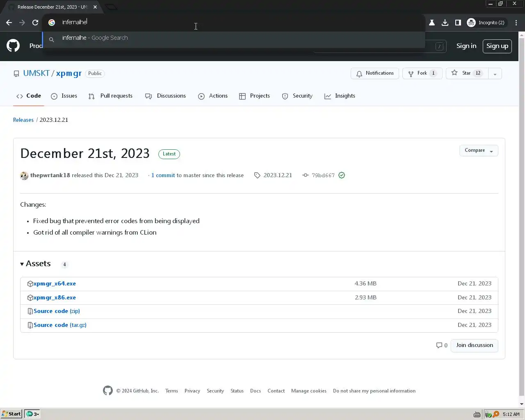Screen dimensions: 525x420
Task: Open the Insights tab
Action: pyautogui.click(x=340, y=96)
